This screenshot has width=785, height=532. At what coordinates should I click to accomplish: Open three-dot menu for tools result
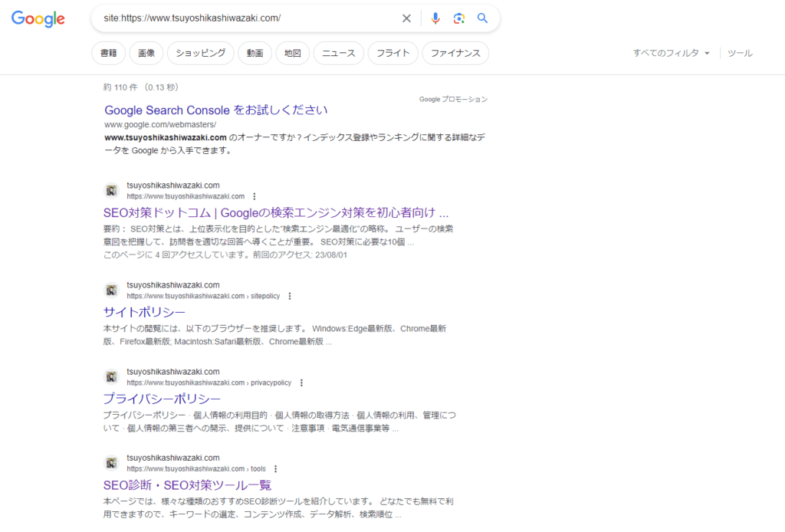275,469
